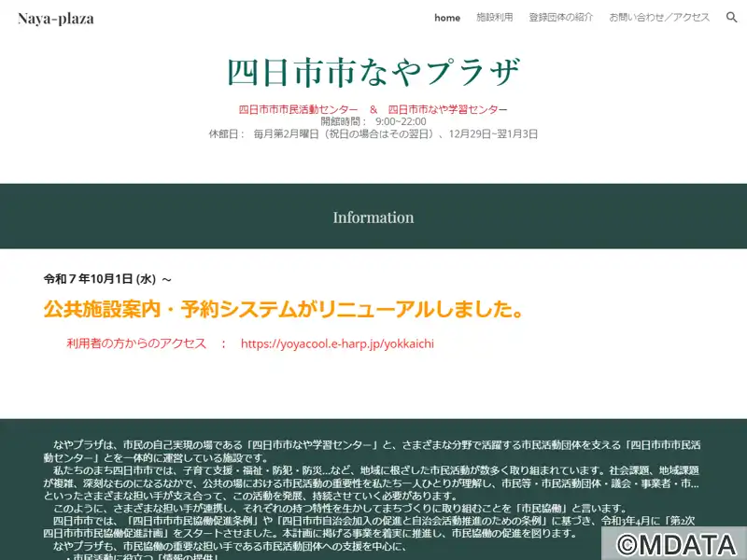
Task: Click the red 四日市市なや学習センター text
Action: coord(447,109)
